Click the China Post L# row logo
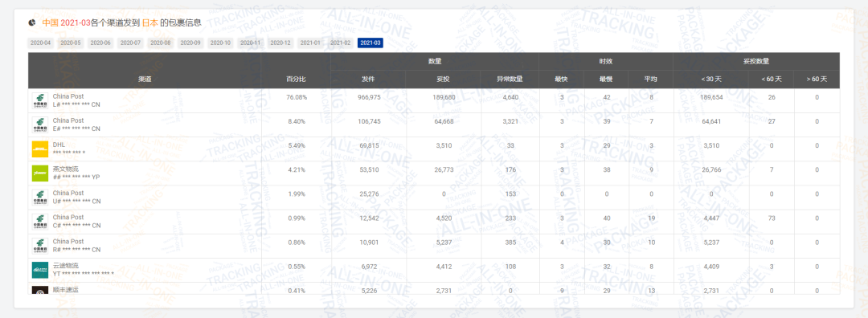The height and width of the screenshot is (318, 868). [40, 100]
